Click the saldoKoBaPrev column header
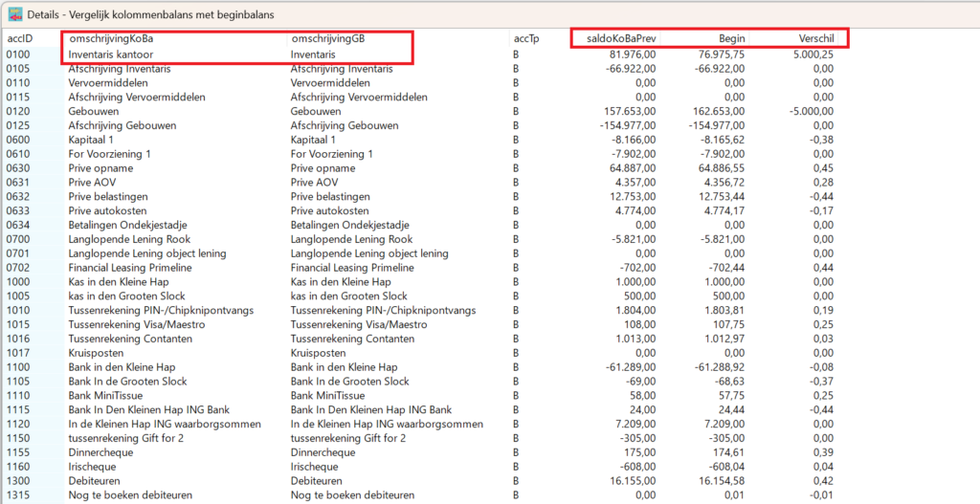This screenshot has width=980, height=504. (620, 38)
